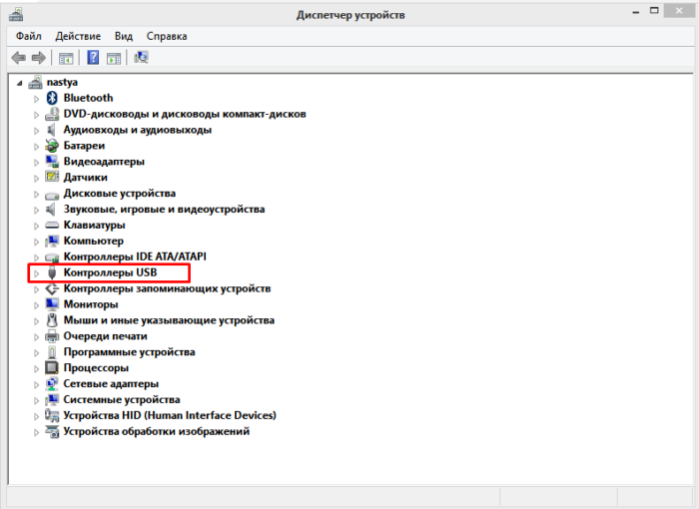Minimize the Диспетчер устройств window
The width and height of the screenshot is (699, 509).
pos(636,11)
